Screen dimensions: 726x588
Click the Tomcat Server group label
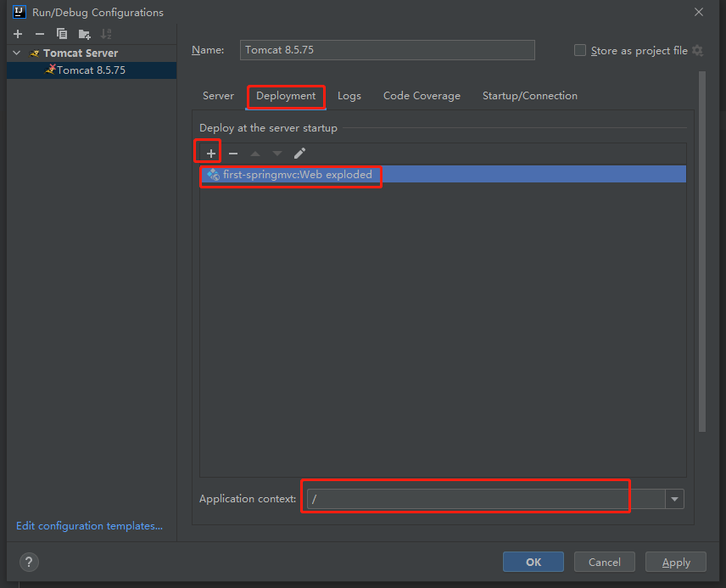[81, 53]
